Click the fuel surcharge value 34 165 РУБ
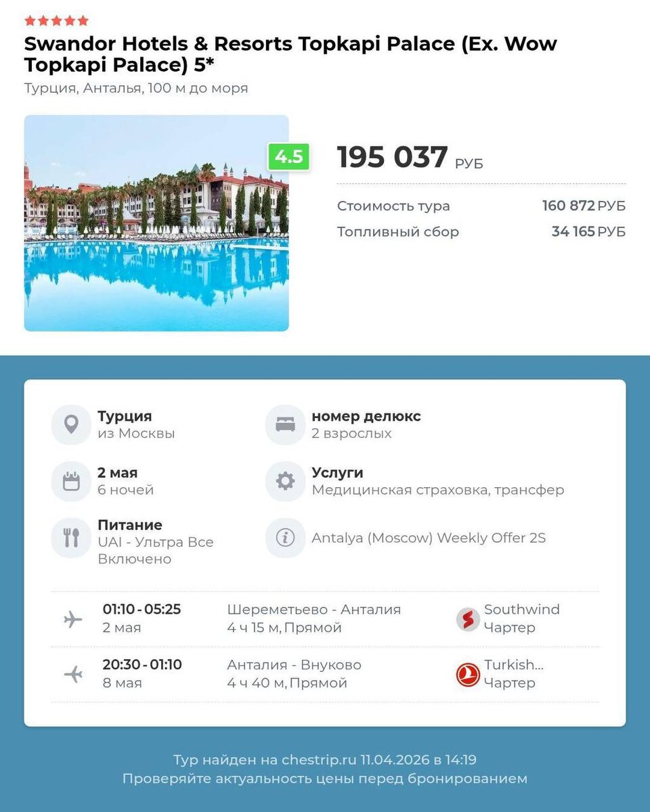 [x=588, y=231]
